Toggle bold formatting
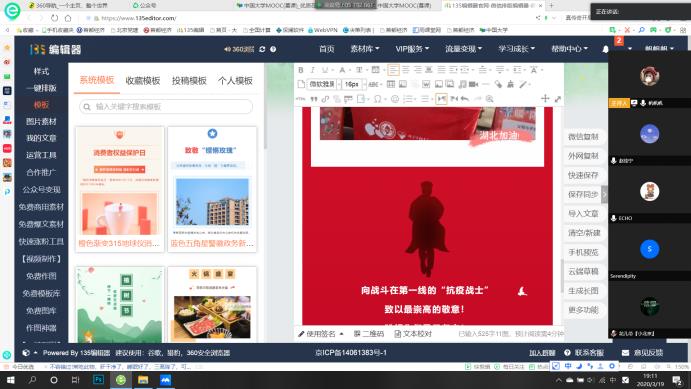The width and height of the screenshot is (691, 389). pos(301,70)
